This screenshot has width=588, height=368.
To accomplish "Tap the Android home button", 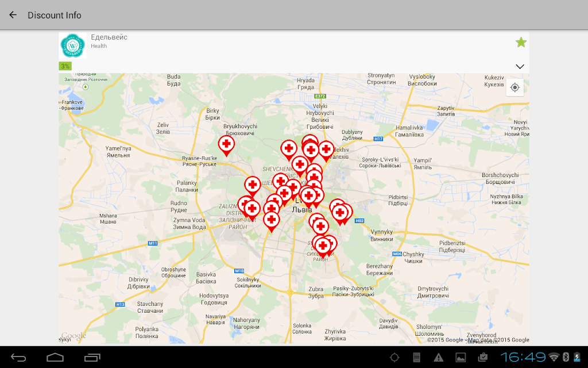I will [x=55, y=358].
